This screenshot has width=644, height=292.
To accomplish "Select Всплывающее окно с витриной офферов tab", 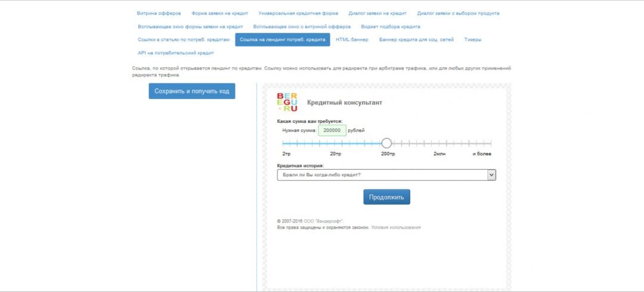I will point(302,26).
